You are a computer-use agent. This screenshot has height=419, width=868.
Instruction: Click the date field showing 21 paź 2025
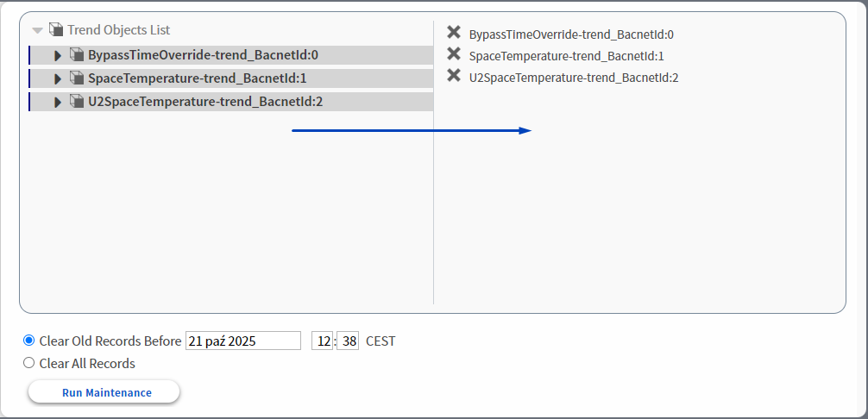pyautogui.click(x=242, y=341)
